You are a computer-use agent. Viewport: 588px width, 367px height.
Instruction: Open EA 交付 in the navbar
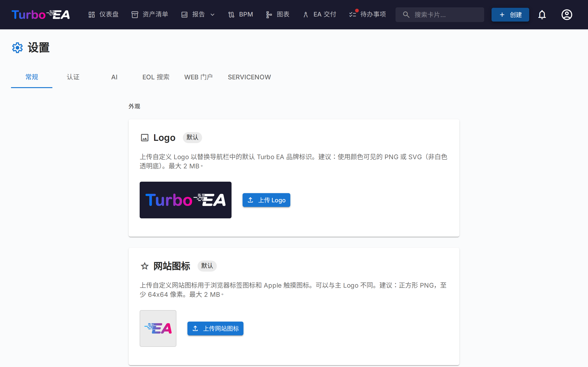point(319,14)
